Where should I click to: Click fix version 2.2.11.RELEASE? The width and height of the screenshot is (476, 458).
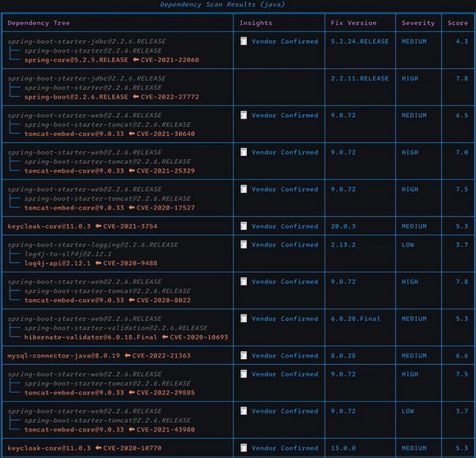pos(360,78)
